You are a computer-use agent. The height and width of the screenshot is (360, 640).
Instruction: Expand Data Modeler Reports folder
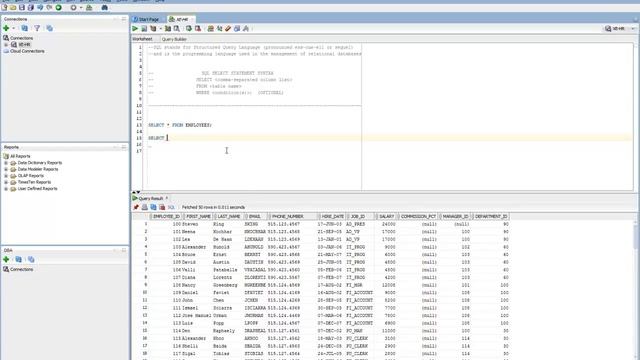pos(6,169)
